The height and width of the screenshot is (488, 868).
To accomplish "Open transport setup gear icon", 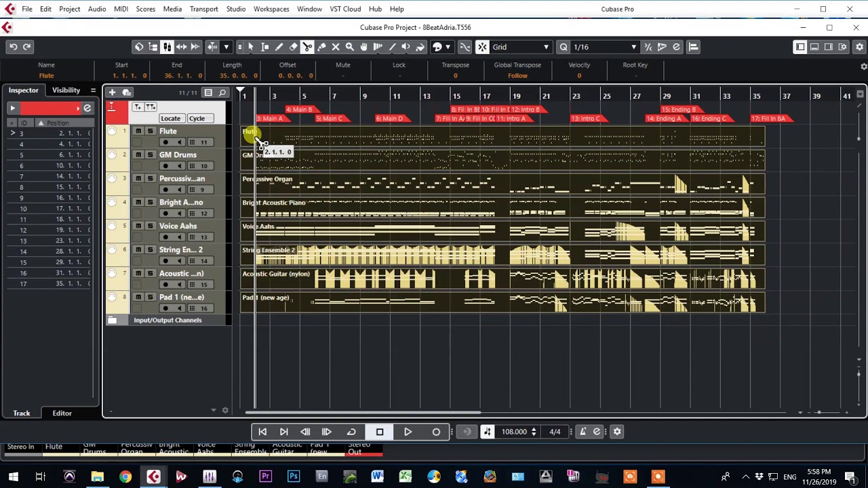I will [x=617, y=432].
